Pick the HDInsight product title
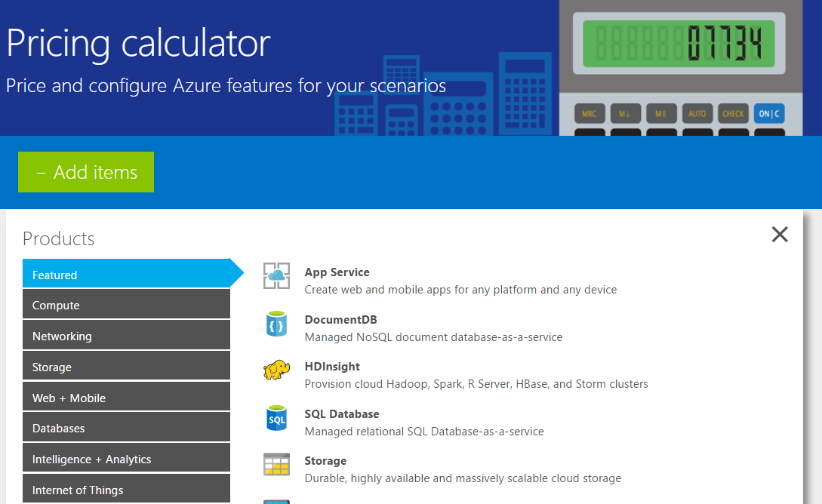 click(332, 366)
